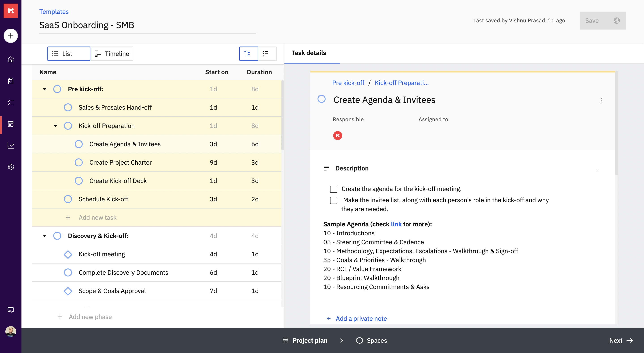
Task: Switch to the Timeline view tab
Action: pyautogui.click(x=112, y=53)
